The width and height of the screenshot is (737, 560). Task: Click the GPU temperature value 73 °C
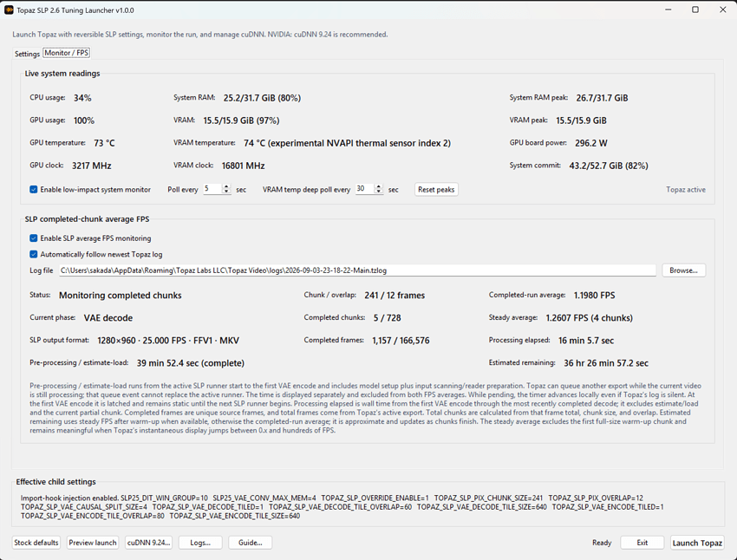pos(104,143)
